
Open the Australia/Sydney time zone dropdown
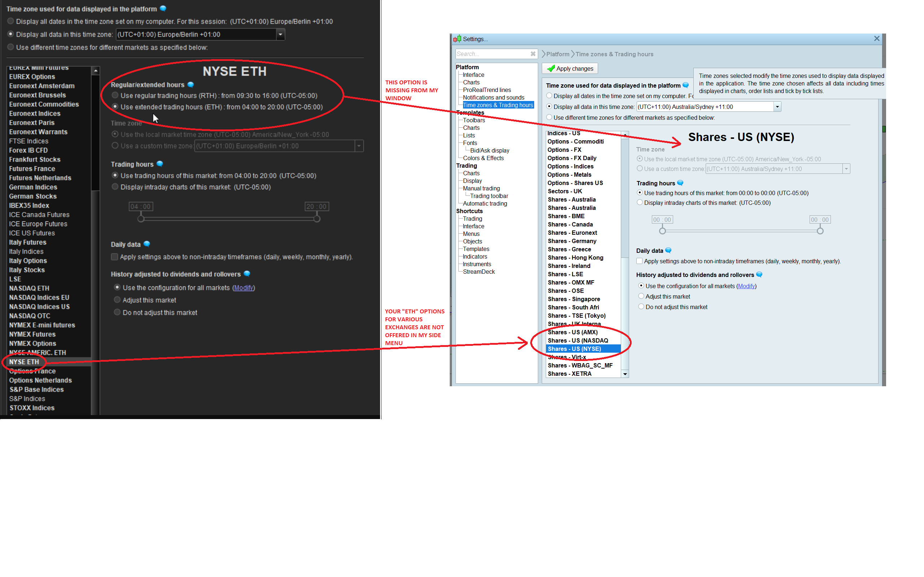pyautogui.click(x=777, y=107)
